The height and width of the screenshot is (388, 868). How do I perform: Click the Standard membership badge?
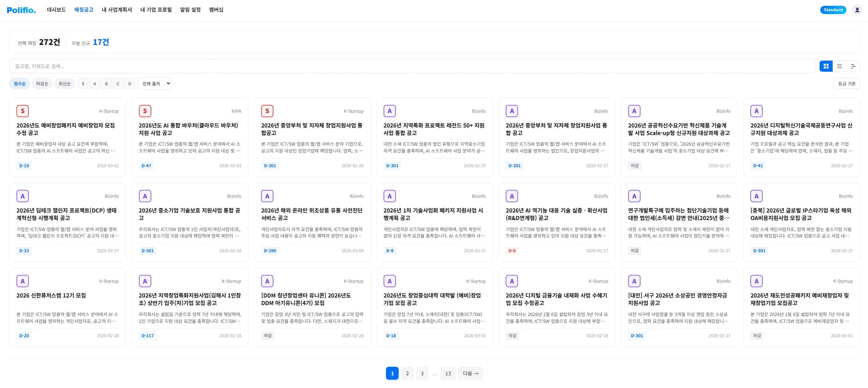pos(833,10)
